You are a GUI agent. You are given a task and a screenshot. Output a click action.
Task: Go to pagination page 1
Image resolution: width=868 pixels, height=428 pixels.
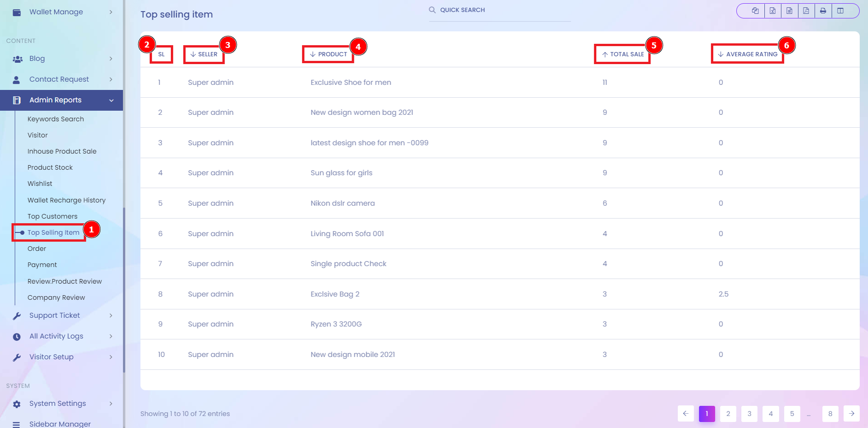pyautogui.click(x=707, y=414)
